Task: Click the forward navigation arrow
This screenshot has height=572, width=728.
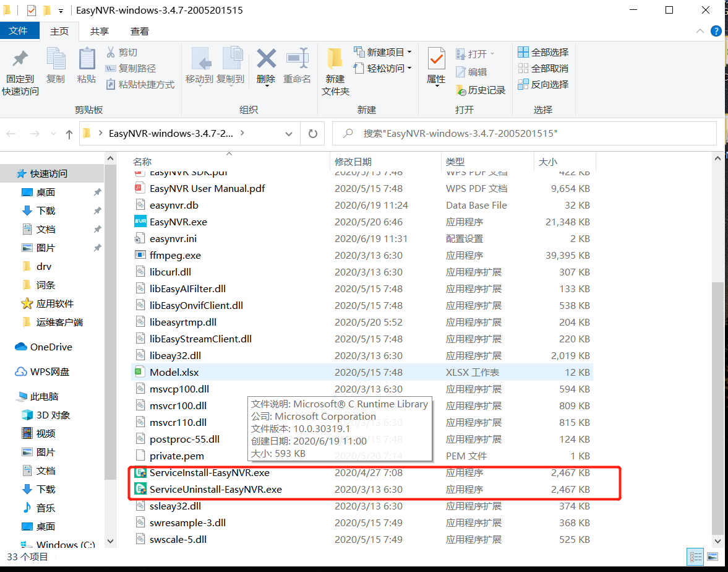Action: click(x=35, y=134)
